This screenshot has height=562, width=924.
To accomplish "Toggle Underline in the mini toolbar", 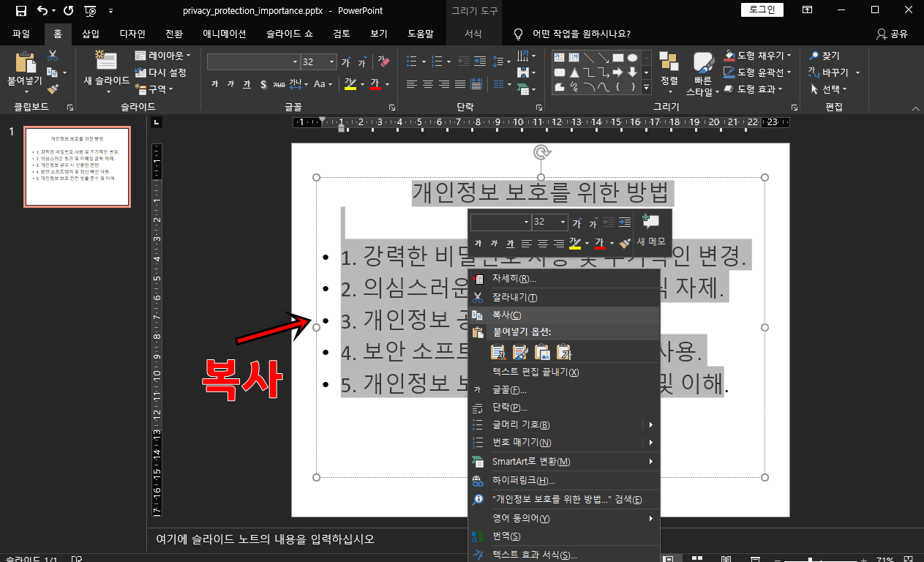I will 510,243.
